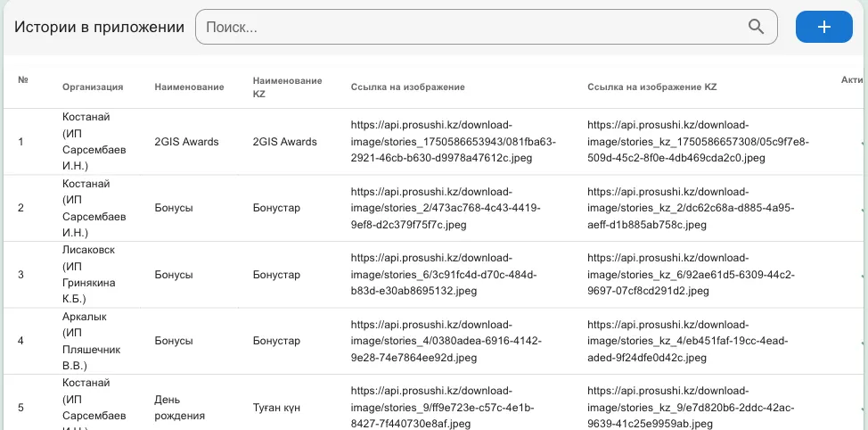Focus the Поиск... search input field
This screenshot has width=868, height=430.
(486, 27)
